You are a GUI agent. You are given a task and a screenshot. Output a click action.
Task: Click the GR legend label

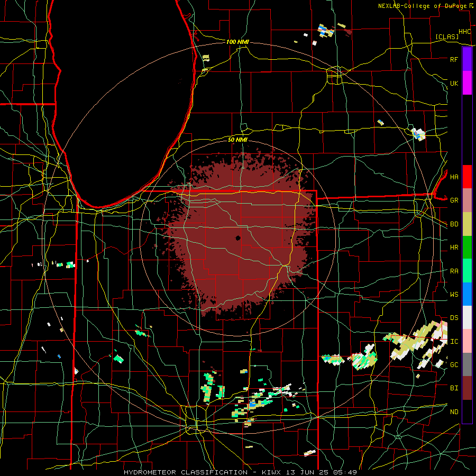point(454,200)
